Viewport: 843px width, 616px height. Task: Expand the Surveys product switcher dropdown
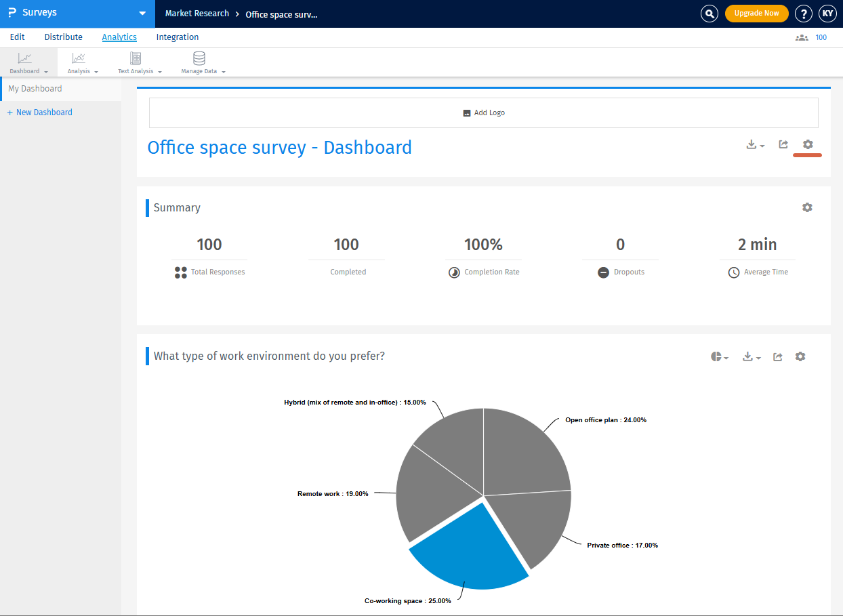coord(142,13)
